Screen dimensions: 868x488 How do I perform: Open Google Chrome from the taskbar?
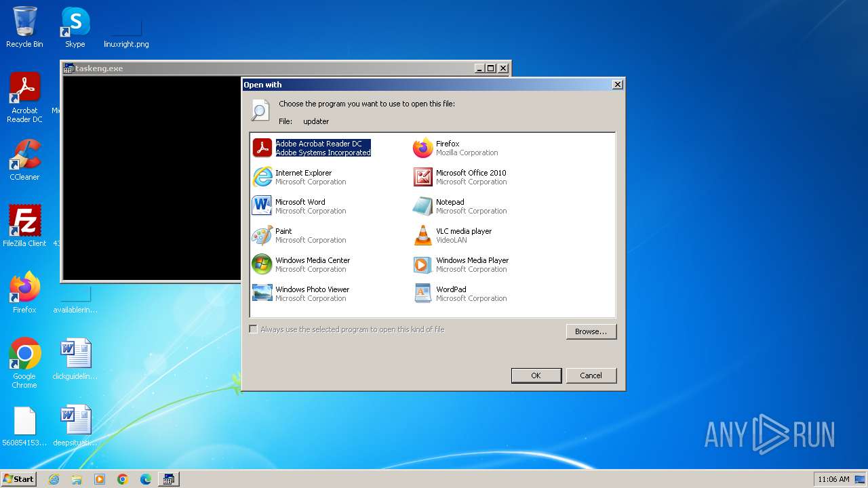[x=123, y=479]
